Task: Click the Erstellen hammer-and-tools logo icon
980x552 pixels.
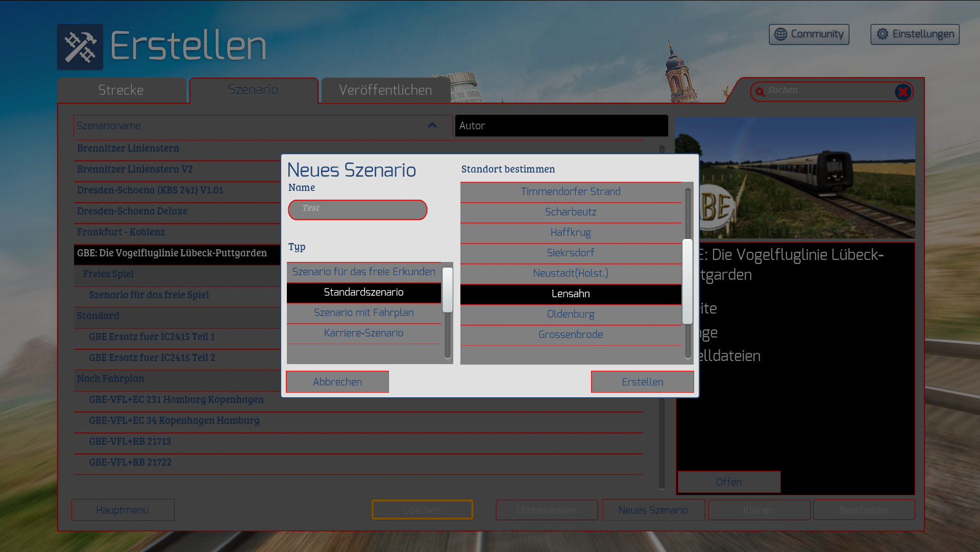Action: point(80,47)
